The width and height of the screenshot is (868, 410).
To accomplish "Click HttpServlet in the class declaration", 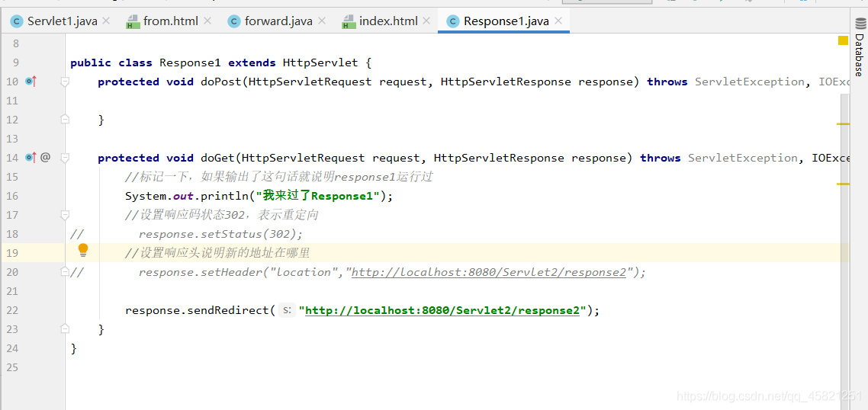I will tap(320, 62).
